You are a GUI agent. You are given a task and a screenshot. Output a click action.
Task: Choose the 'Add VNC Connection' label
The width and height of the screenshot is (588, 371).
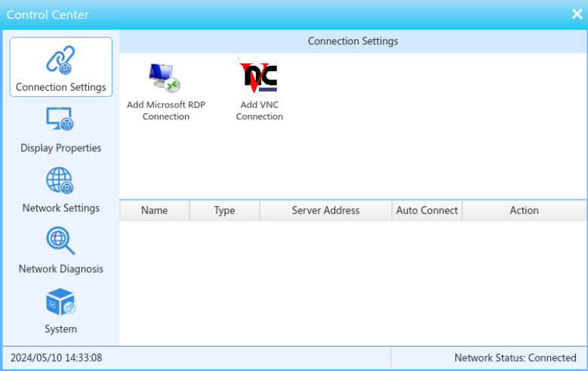260,110
